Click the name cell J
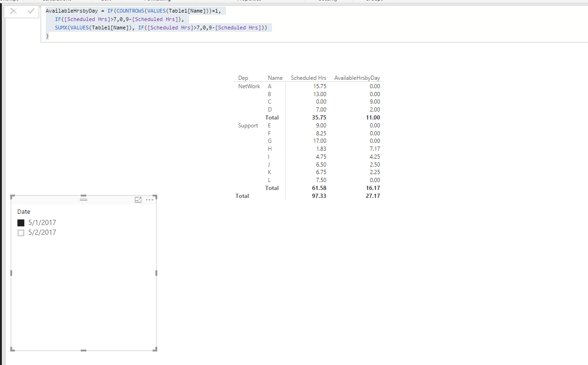The width and height of the screenshot is (588, 365). coord(269,165)
